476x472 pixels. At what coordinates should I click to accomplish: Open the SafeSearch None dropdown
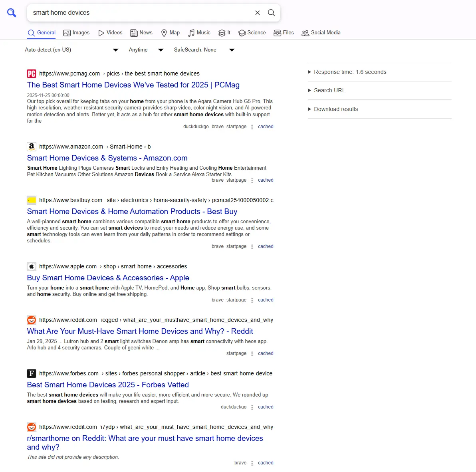click(204, 50)
